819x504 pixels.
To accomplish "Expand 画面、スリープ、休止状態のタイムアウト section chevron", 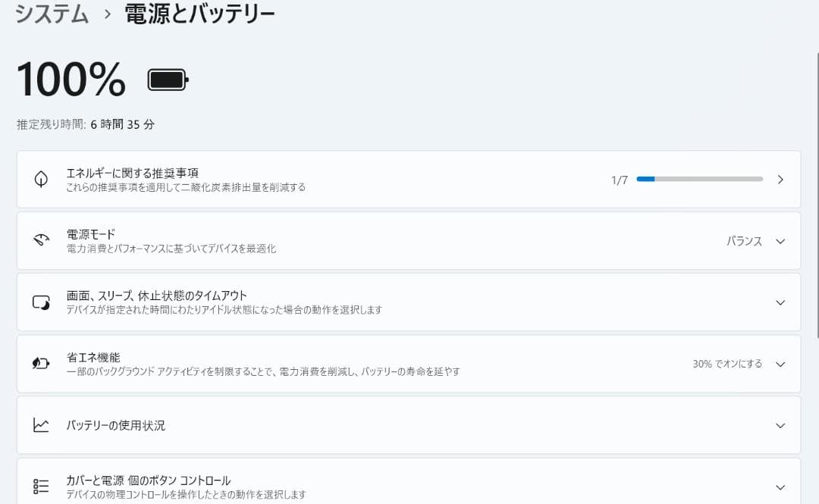I will tap(780, 302).
